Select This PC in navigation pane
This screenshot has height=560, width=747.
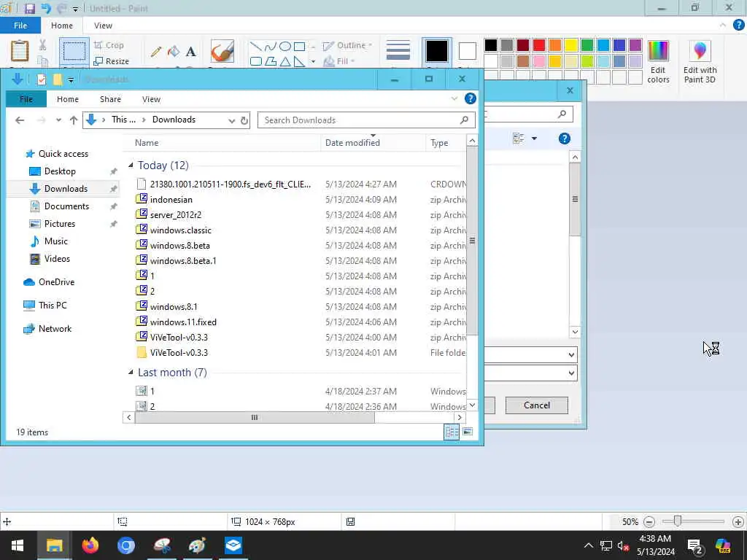click(x=53, y=306)
